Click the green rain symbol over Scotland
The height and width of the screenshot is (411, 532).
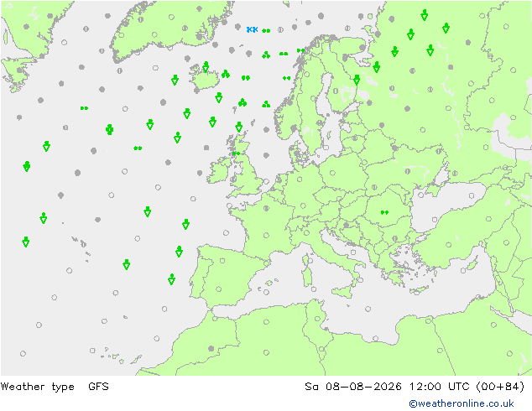[x=236, y=153]
